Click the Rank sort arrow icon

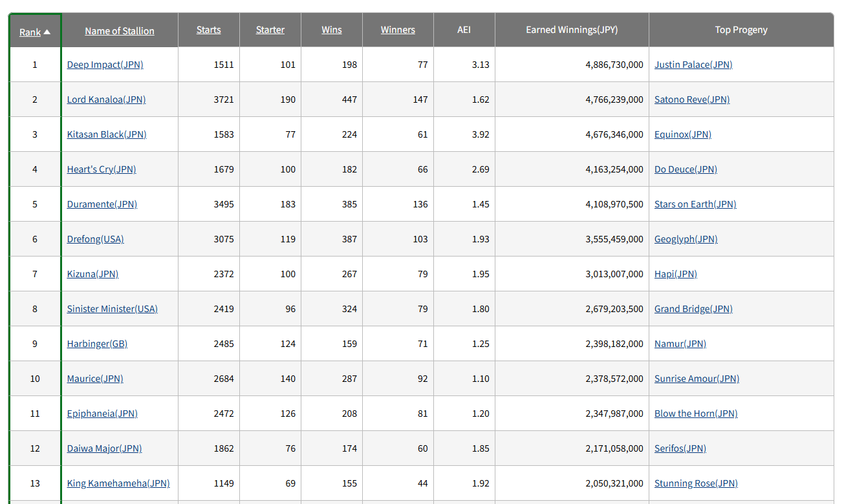[x=47, y=32]
